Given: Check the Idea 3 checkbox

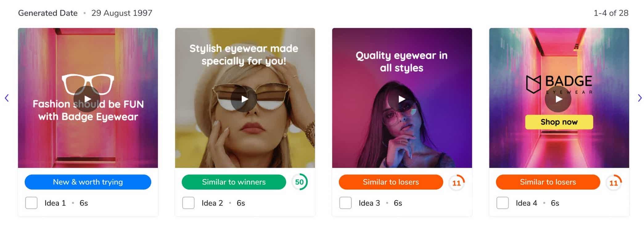Looking at the screenshot, I should (x=345, y=203).
